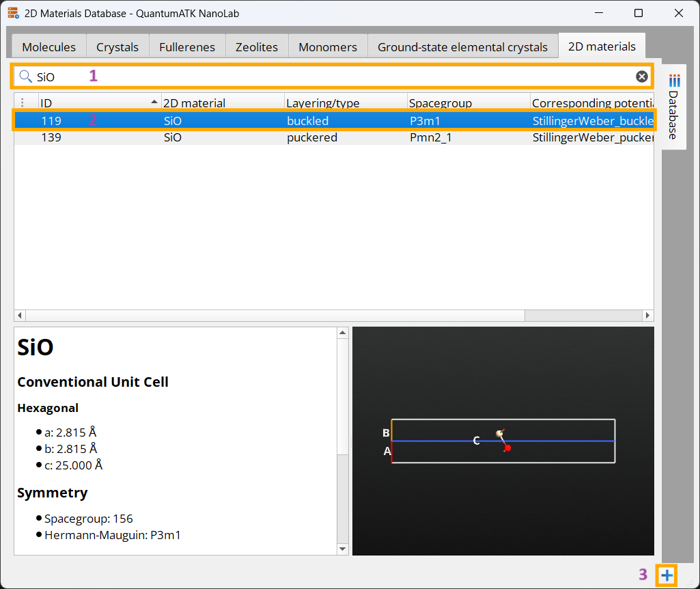
Task: Click the puckered layering cell
Action: 312,137
